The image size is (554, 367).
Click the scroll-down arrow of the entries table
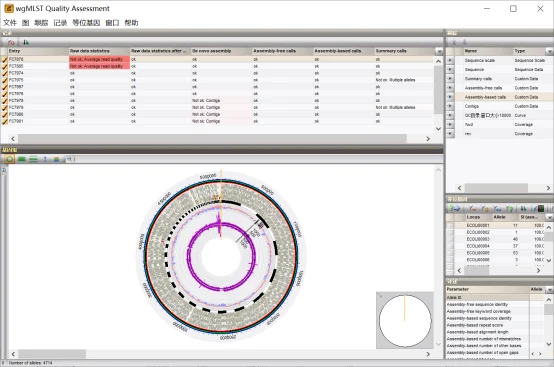pyautogui.click(x=438, y=129)
